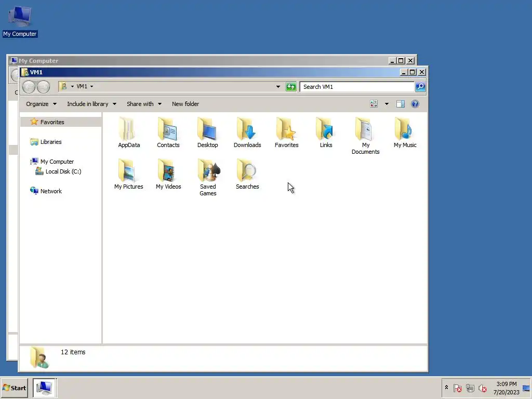Open the My Music folder
This screenshot has height=399, width=532.
click(405, 132)
